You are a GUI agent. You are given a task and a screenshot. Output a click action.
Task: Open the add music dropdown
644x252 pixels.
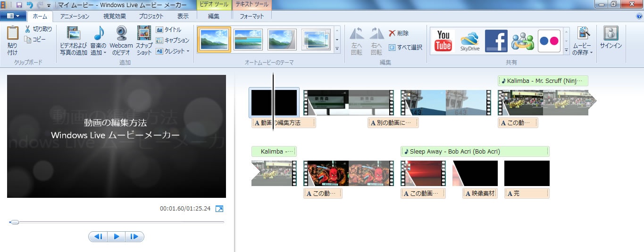click(x=99, y=53)
